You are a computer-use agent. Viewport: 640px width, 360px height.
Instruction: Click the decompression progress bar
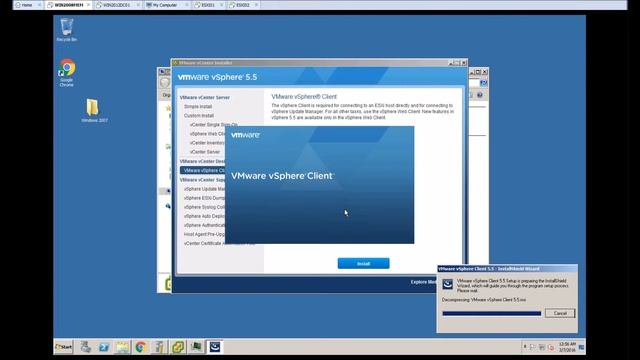tap(491, 313)
